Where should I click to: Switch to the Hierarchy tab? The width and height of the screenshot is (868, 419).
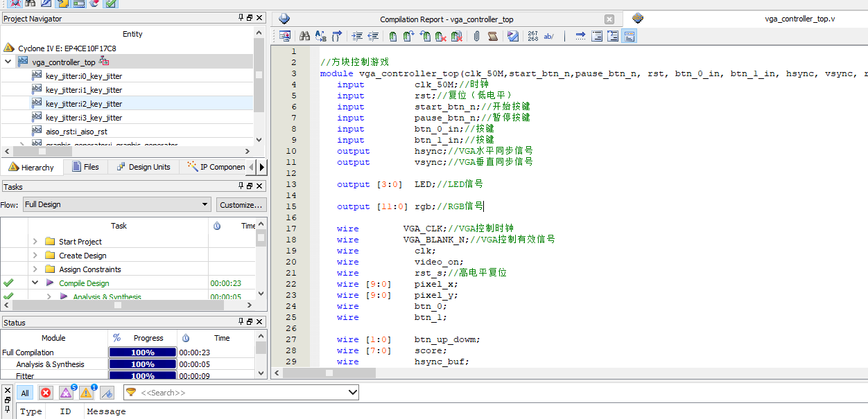coord(31,167)
